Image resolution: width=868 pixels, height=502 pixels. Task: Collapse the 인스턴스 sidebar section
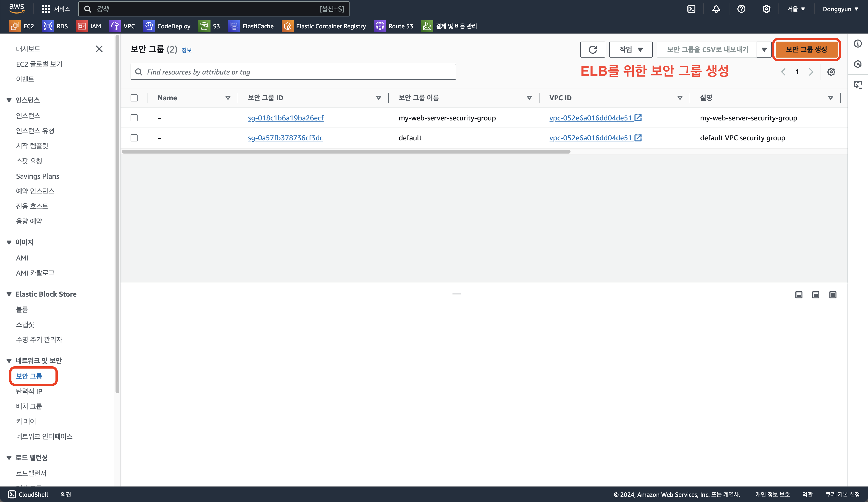[x=9, y=100]
